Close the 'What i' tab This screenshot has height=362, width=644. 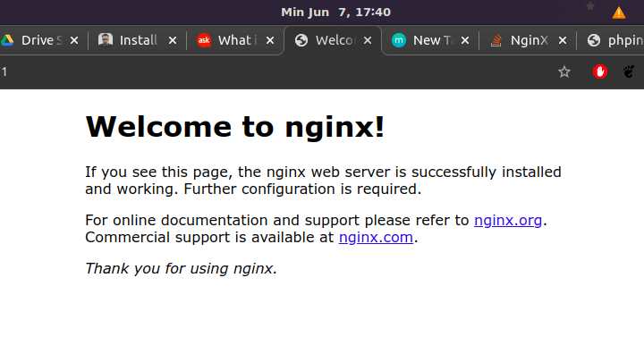click(x=270, y=40)
